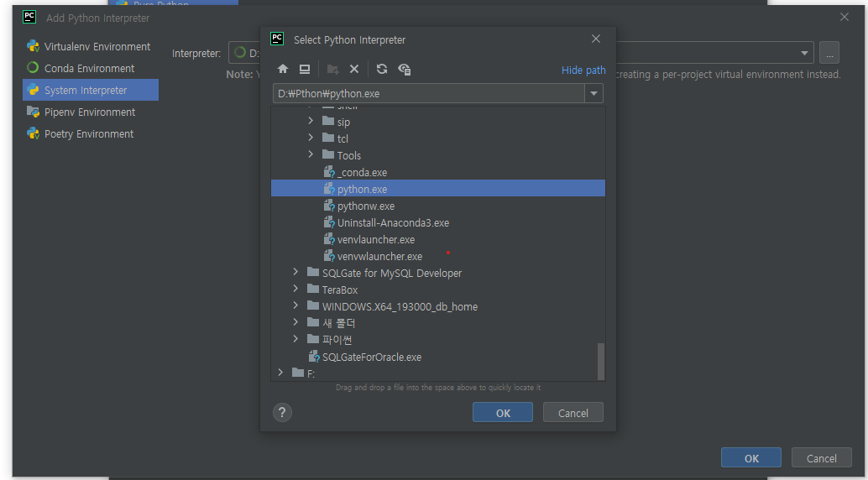
Task: Expand the sip folder
Action: 311,121
